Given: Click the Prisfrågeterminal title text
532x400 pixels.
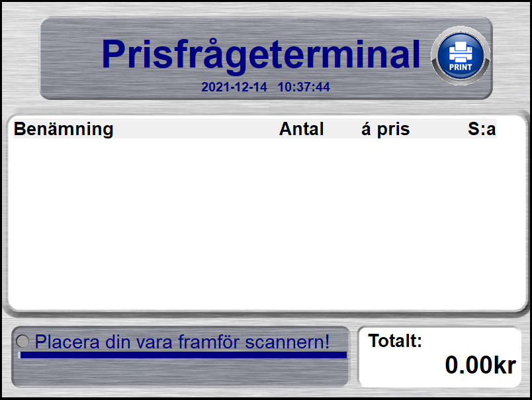Looking at the screenshot, I should pos(261,54).
